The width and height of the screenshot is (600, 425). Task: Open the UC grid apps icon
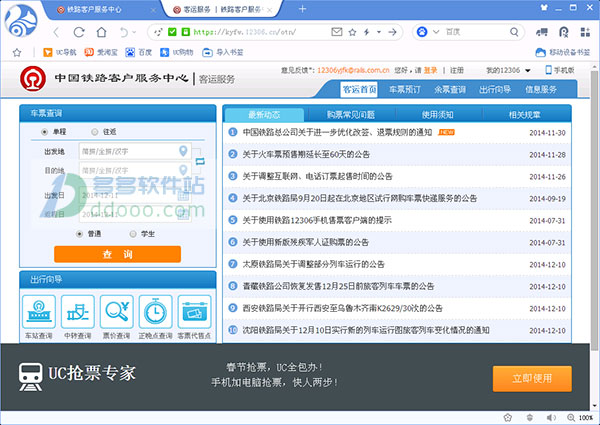585,32
